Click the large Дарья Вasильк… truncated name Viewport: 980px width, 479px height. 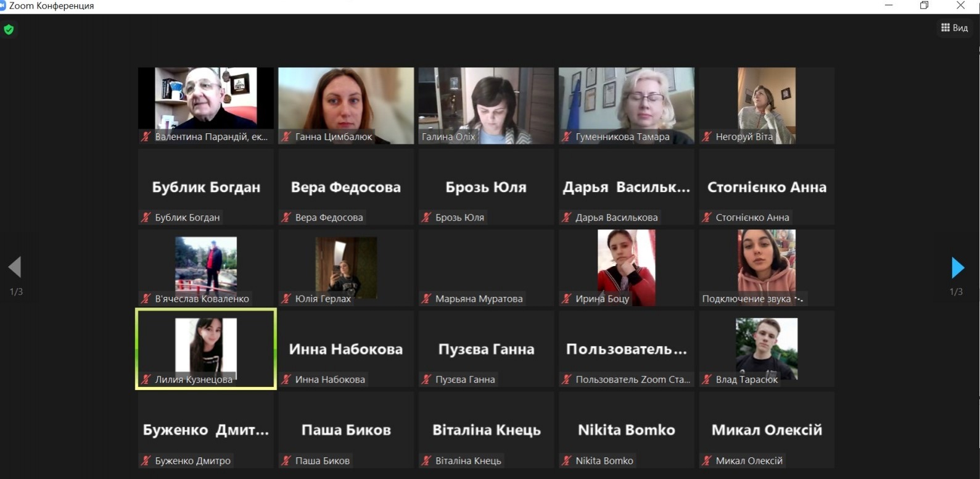(x=627, y=187)
